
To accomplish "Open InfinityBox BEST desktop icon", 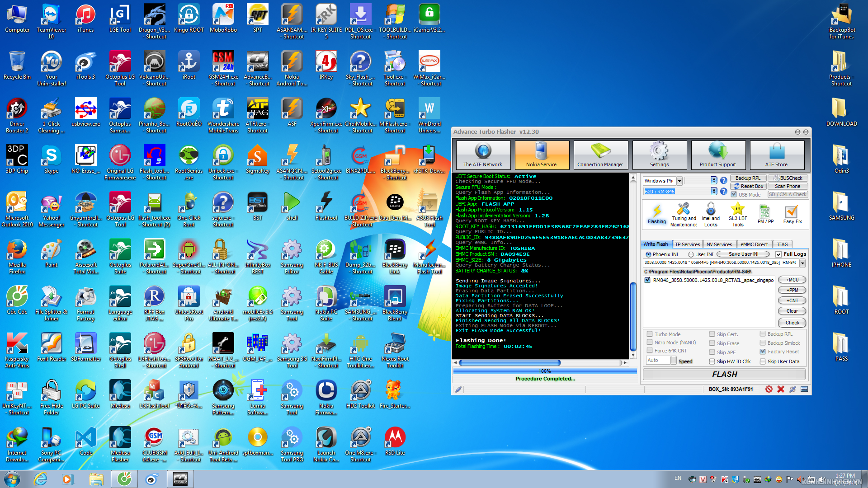I will tap(257, 257).
